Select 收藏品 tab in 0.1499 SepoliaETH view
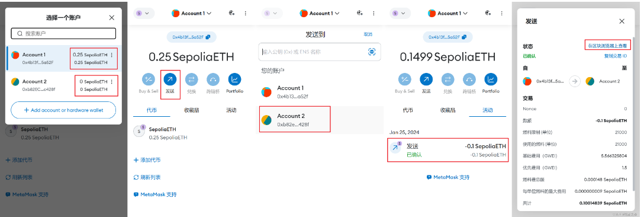The image size is (644, 217). pos(447,110)
